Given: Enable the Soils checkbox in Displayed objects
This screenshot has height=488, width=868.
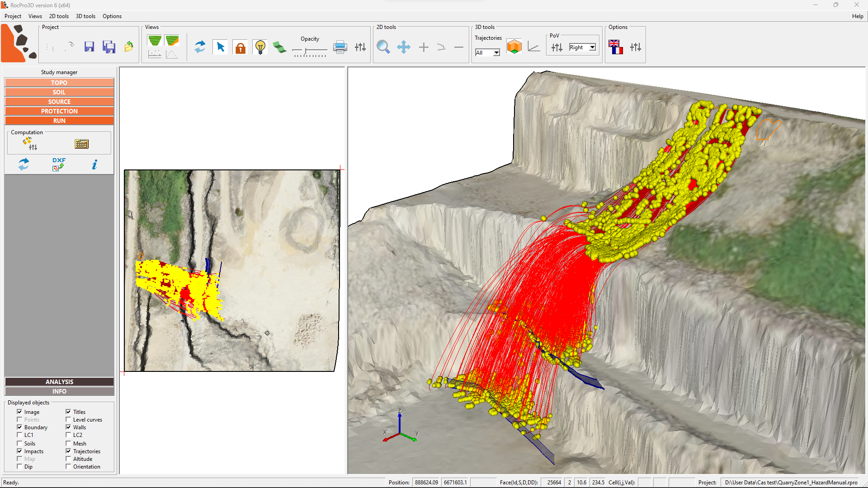Looking at the screenshot, I should [20, 443].
